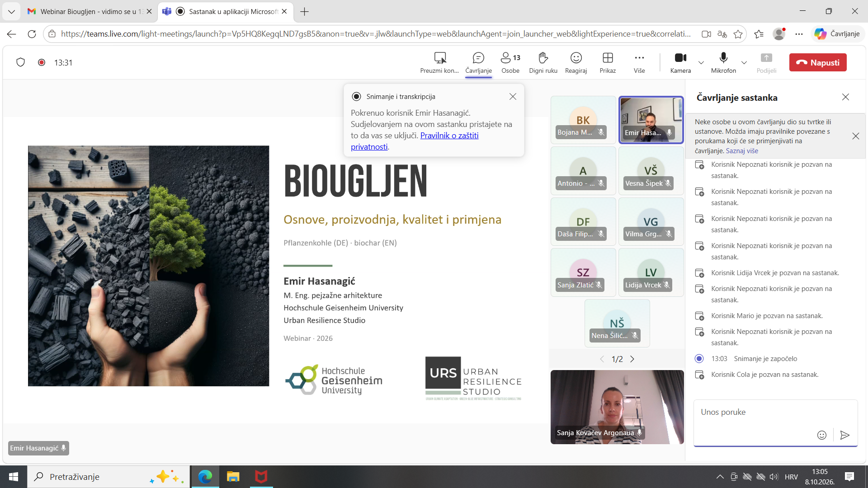Go to previous participants page
This screenshot has width=868, height=488.
tap(602, 359)
